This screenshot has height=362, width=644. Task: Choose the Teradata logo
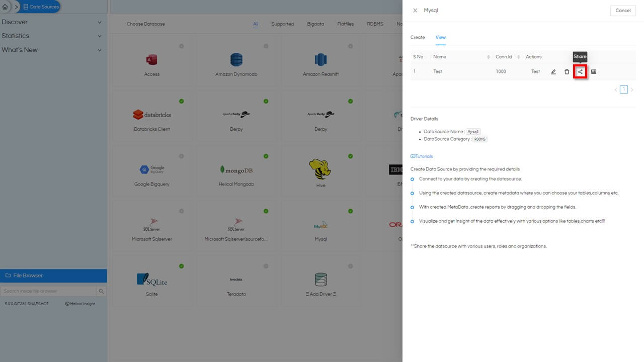click(x=236, y=280)
